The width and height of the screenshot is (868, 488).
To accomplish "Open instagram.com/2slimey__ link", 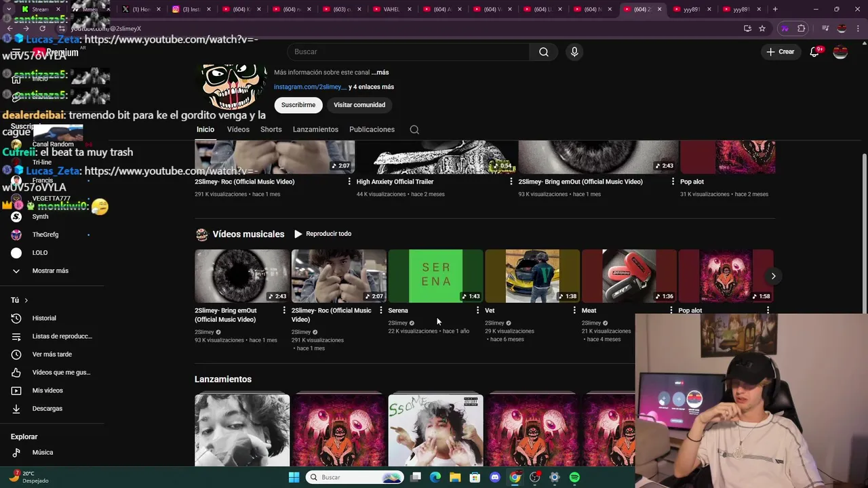I will click(x=310, y=87).
